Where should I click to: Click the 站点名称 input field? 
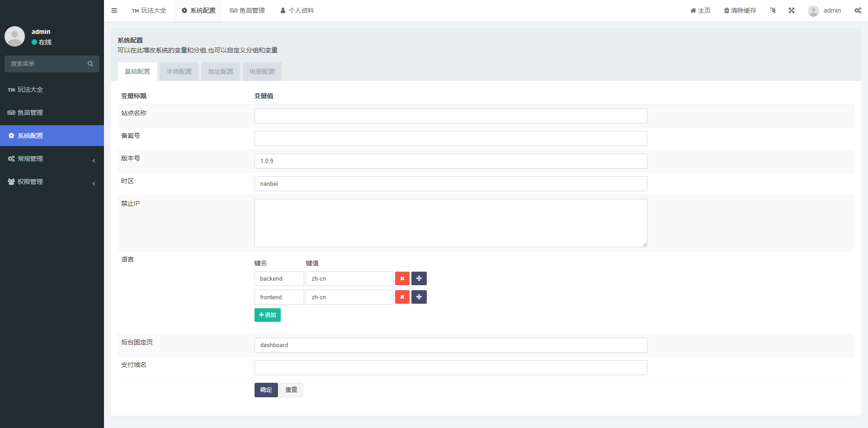[x=450, y=116]
